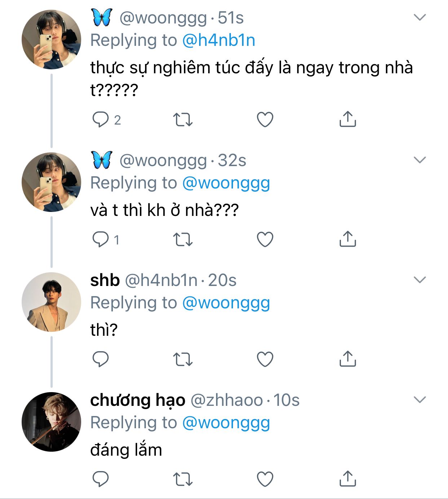The height and width of the screenshot is (499, 448).
Task: Tap chương hạo's violin avatar
Action: pyautogui.click(x=51, y=422)
